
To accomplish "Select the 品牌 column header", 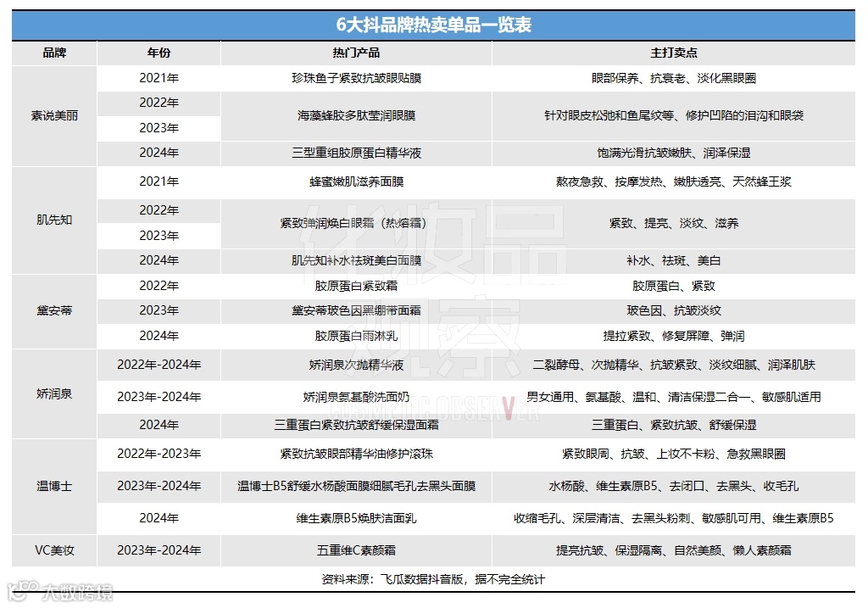I will coord(54,53).
